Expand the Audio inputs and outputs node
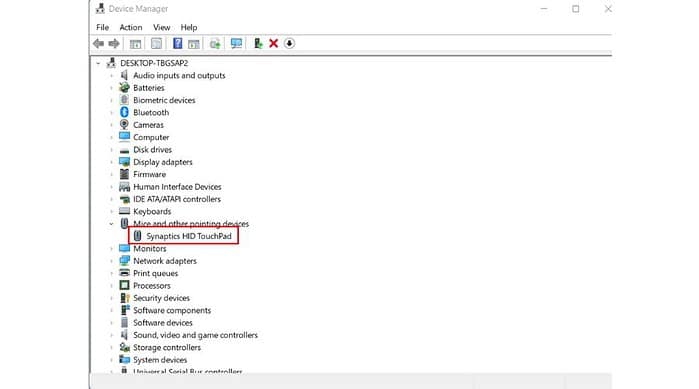 pos(111,75)
